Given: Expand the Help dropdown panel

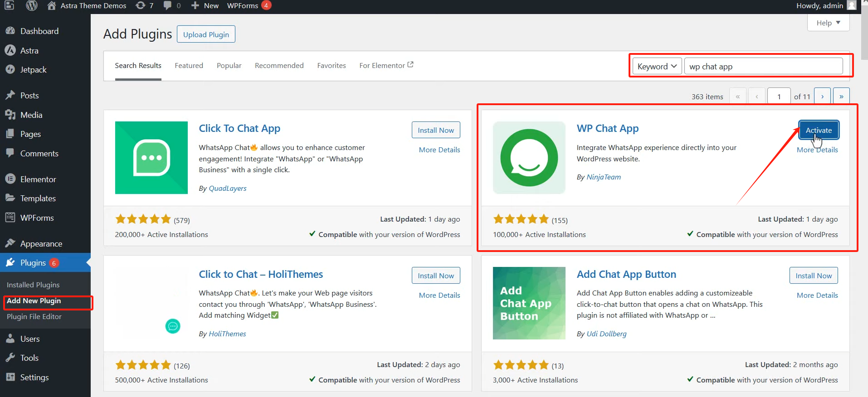Looking at the screenshot, I should tap(828, 23).
